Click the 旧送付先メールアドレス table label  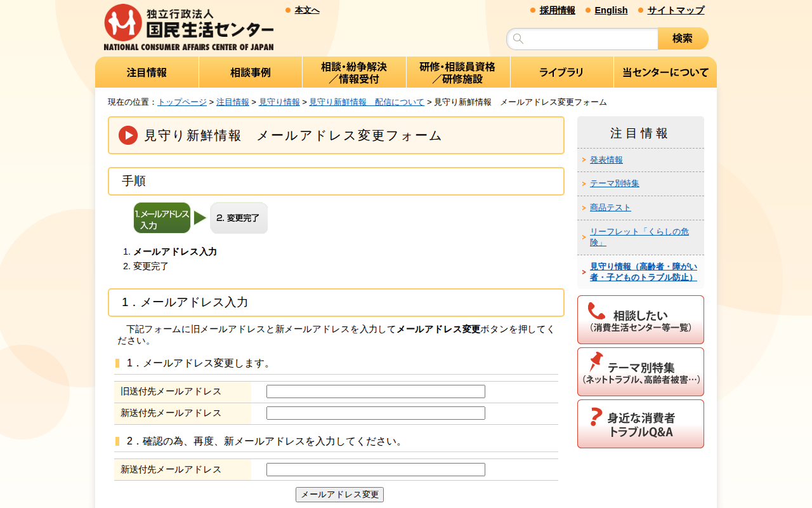pos(171,391)
